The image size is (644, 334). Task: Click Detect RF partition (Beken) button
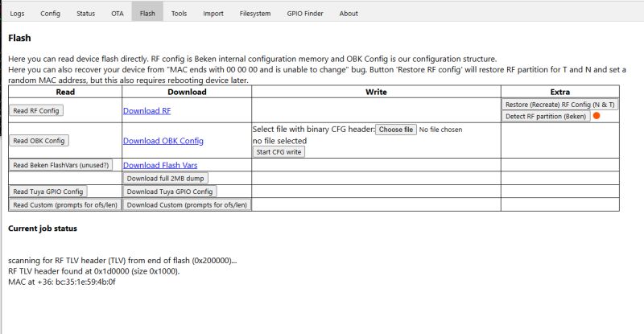pos(546,116)
